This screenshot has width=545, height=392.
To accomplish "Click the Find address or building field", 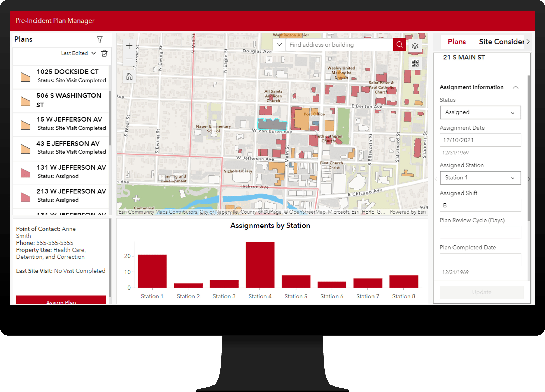I will [x=339, y=45].
